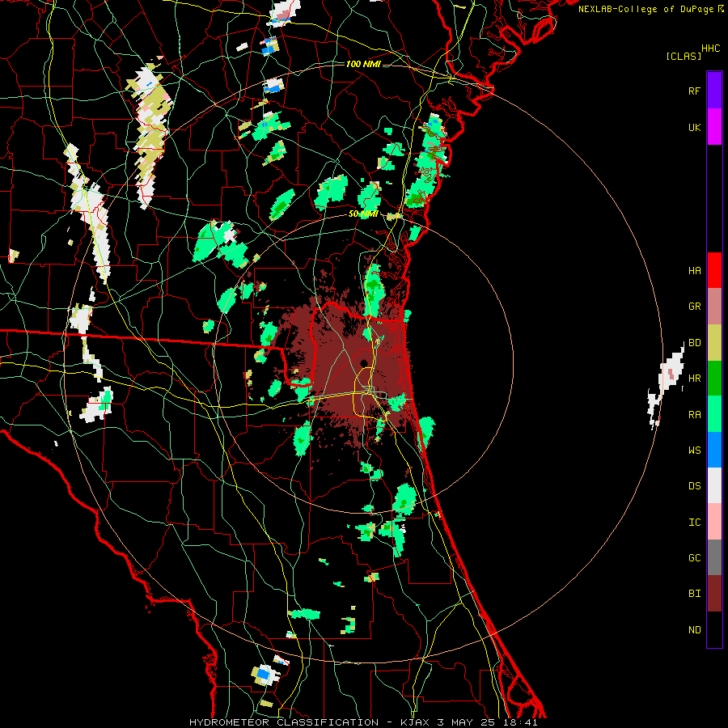The image size is (728, 728).
Task: Click the WS blue legend swatch
Action: pyautogui.click(x=714, y=450)
